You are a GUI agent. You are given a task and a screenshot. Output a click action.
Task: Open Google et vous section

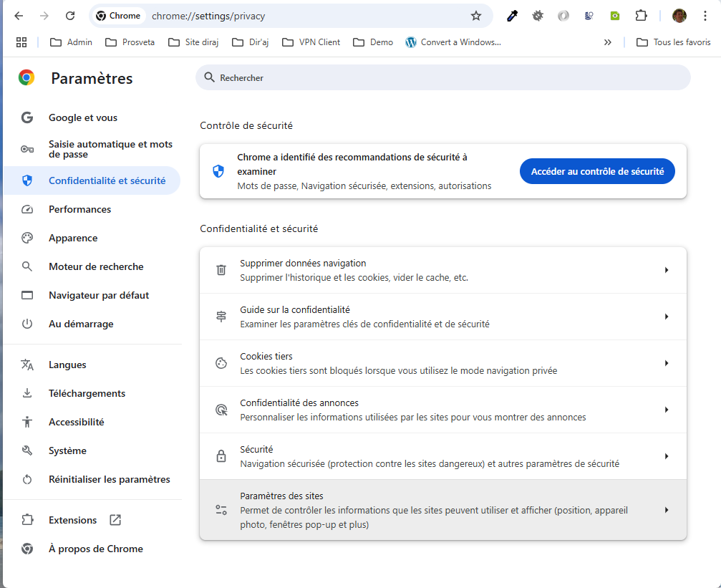coord(92,117)
